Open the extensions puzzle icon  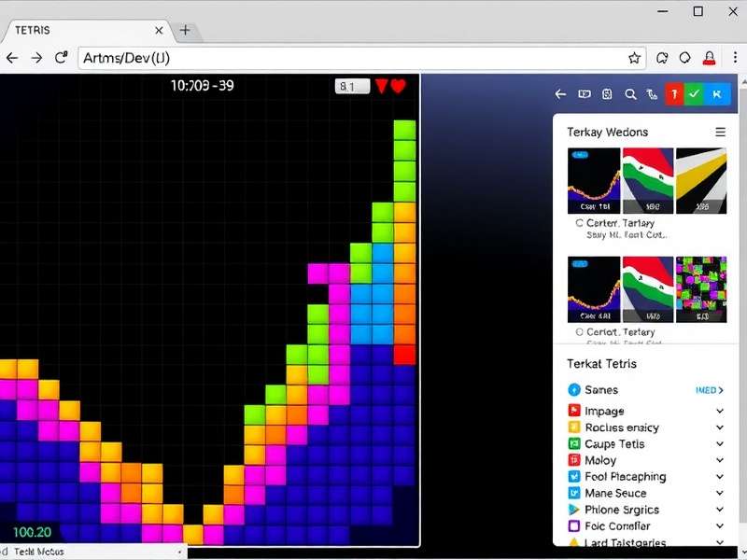tap(662, 58)
